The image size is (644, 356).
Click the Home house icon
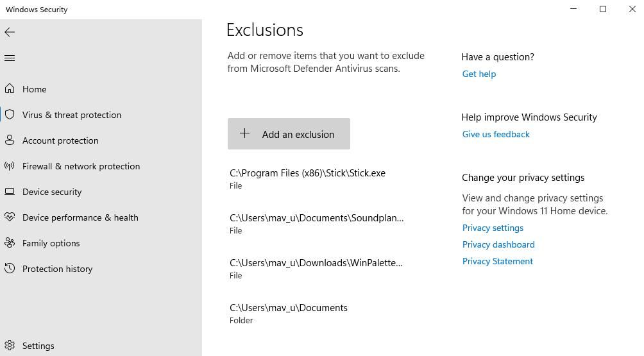[x=10, y=89]
